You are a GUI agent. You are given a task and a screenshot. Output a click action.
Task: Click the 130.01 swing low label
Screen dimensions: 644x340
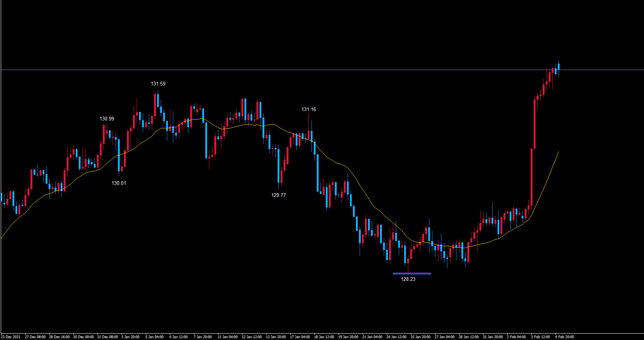[119, 183]
